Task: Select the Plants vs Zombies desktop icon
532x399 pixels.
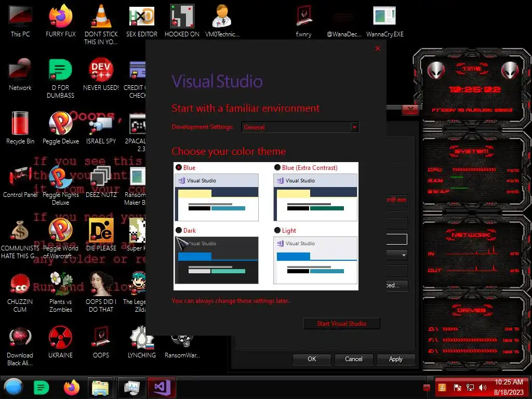Action: coord(61,292)
